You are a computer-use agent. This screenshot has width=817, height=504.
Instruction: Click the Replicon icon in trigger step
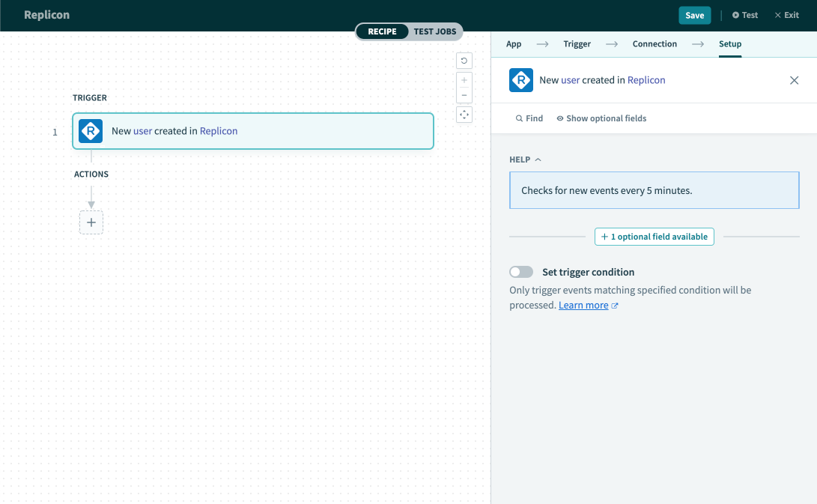coord(91,131)
